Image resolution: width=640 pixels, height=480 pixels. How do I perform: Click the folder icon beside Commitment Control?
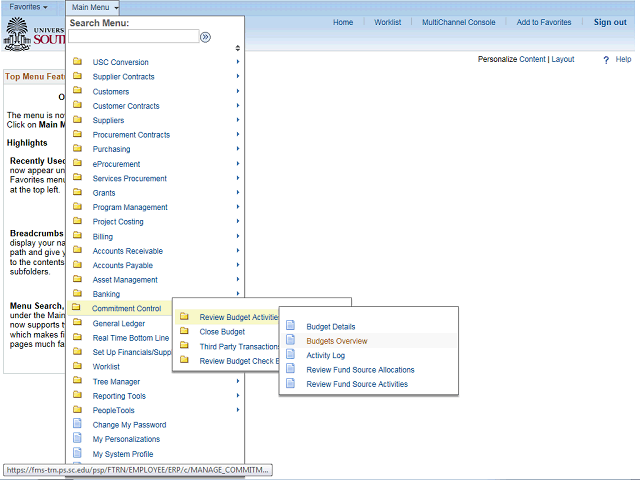pos(76,307)
